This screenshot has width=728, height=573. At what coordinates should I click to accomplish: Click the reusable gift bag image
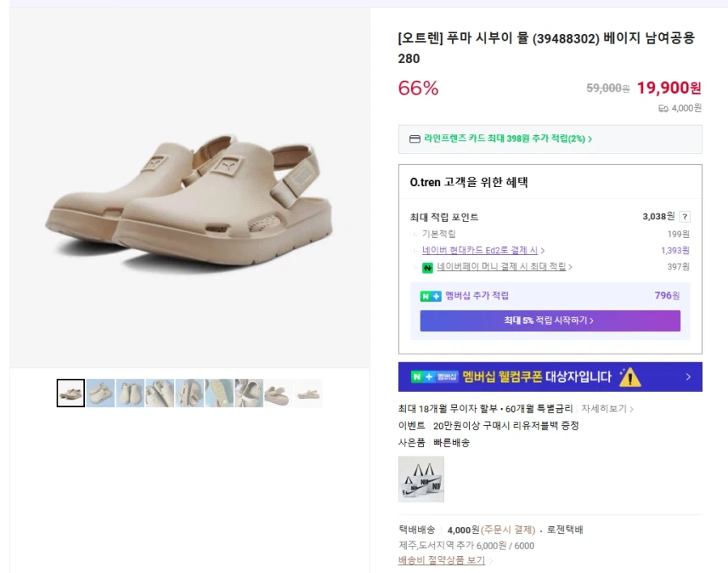(421, 479)
